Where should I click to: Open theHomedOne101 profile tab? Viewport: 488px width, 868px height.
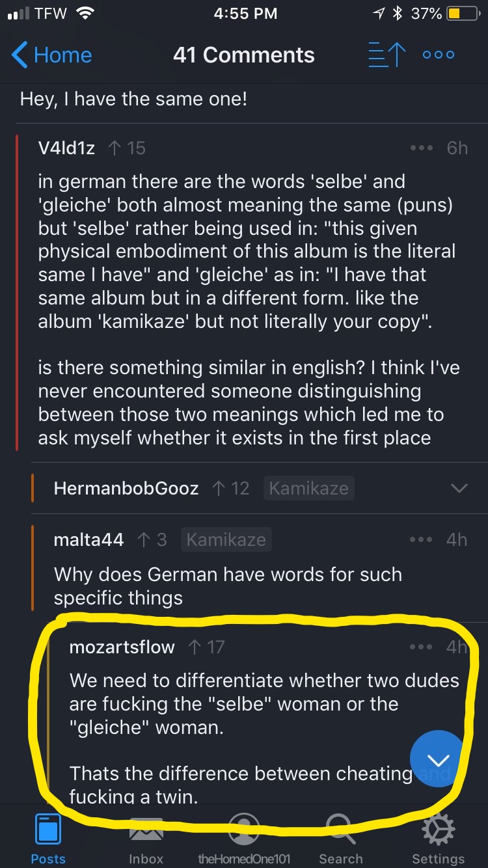[244, 838]
